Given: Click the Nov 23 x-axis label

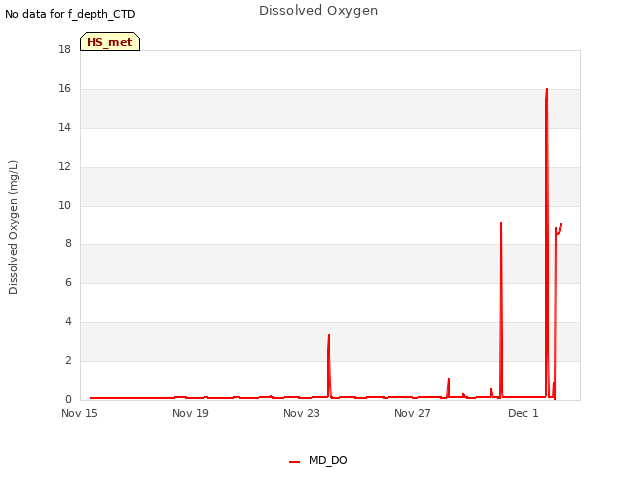Looking at the screenshot, I should tap(301, 413).
